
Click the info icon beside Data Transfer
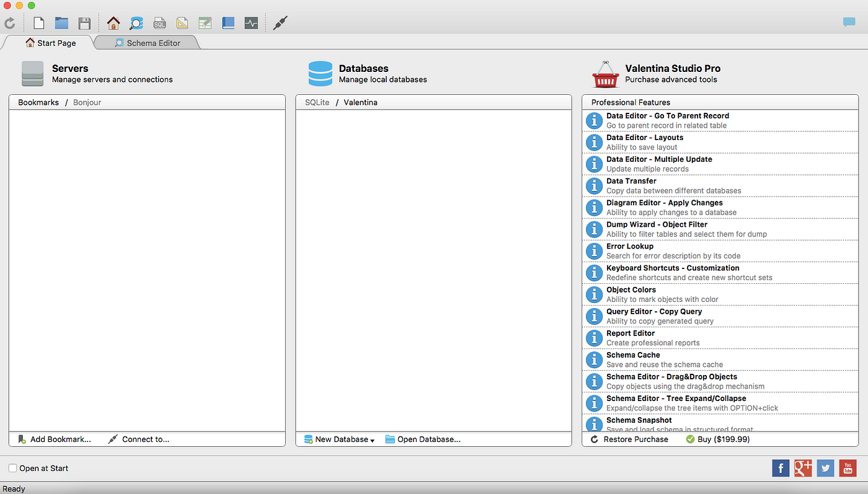tap(594, 185)
